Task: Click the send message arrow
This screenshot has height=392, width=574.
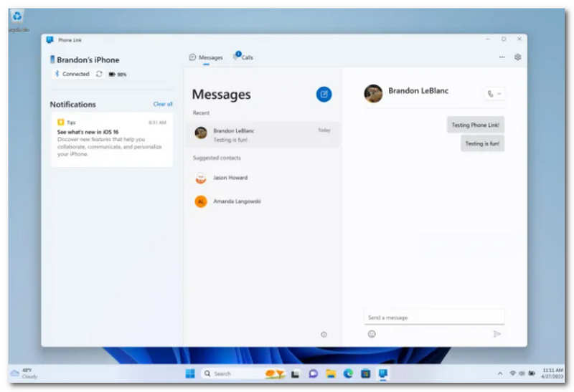Action: (497, 334)
